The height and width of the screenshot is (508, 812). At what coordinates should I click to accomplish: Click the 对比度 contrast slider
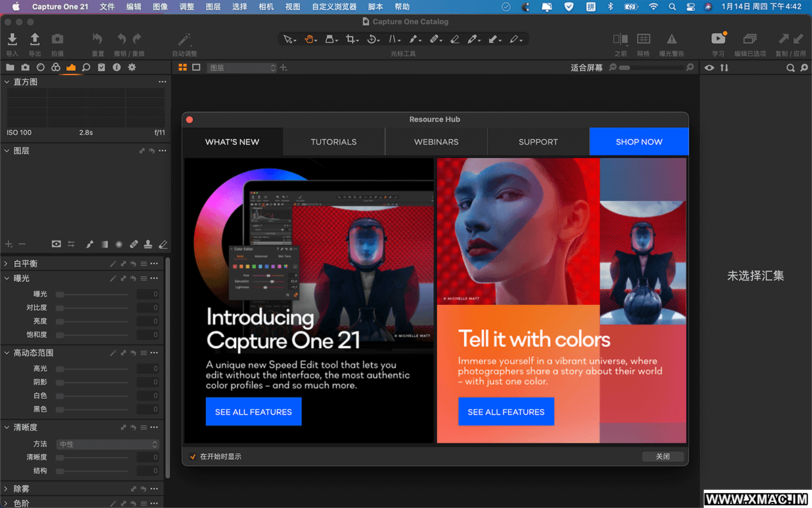(x=92, y=308)
